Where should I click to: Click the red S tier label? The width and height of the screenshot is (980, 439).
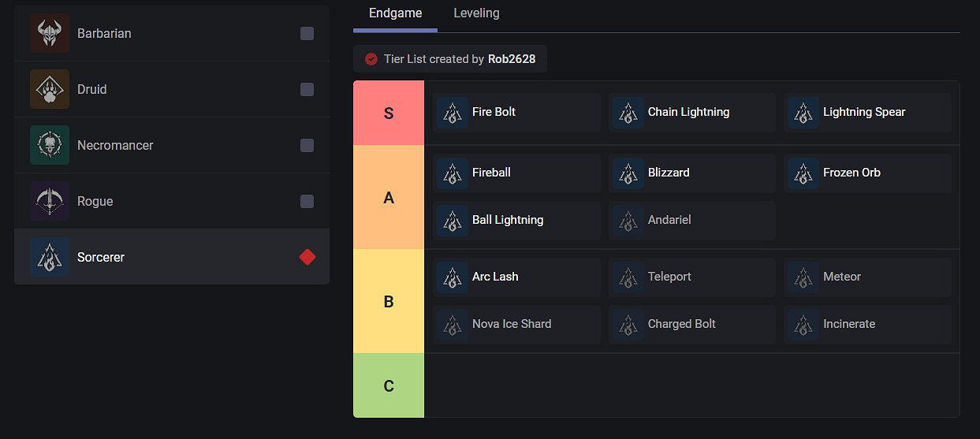click(x=389, y=113)
